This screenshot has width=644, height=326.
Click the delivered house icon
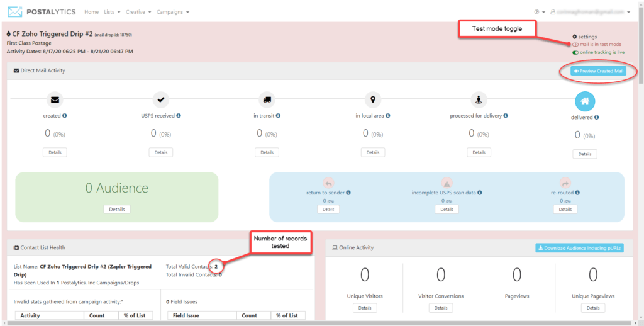point(585,101)
